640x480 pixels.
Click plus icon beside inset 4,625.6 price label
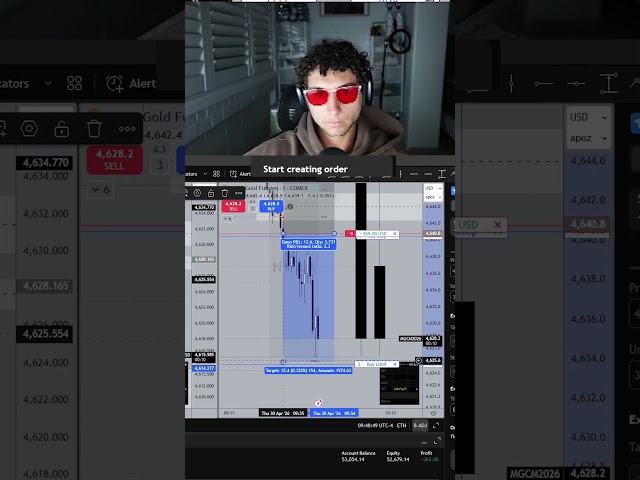(418, 361)
